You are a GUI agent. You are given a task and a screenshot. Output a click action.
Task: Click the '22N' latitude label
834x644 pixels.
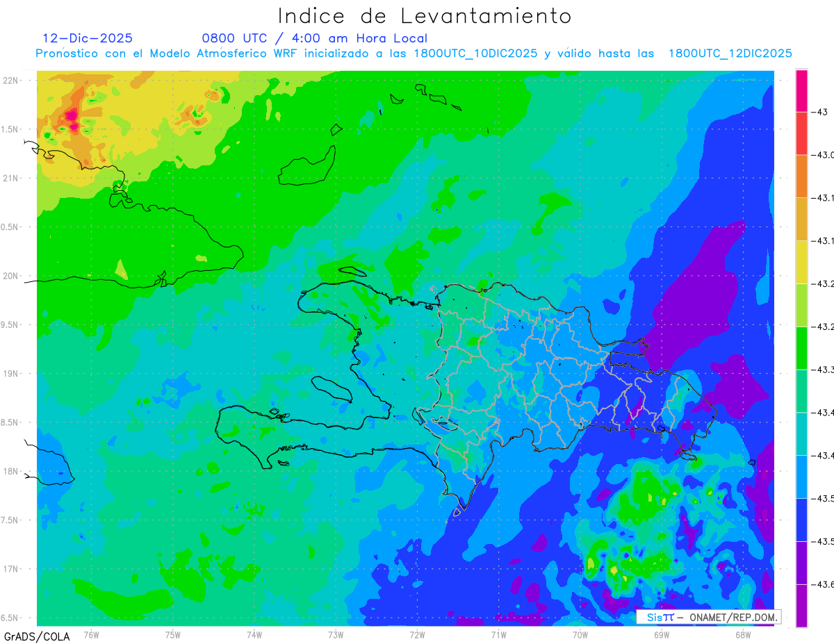click(11, 80)
